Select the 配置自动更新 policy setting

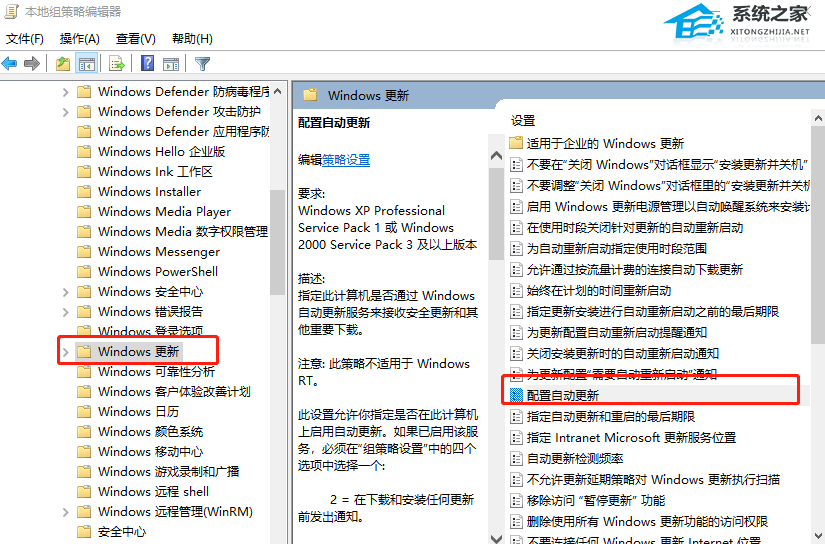[x=563, y=395]
